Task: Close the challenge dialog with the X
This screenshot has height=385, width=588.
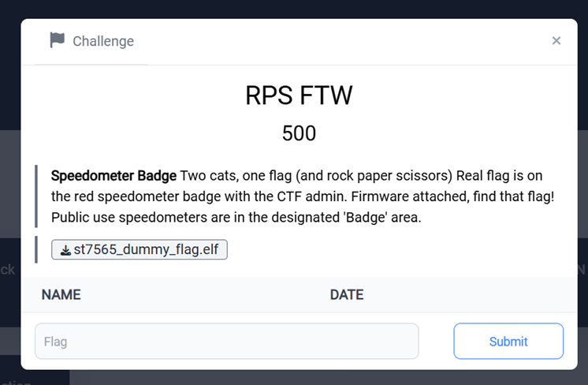Action: tap(556, 40)
